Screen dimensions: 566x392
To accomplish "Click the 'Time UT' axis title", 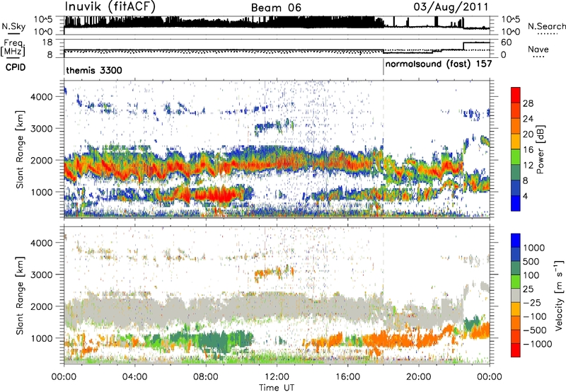I will tap(277, 387).
